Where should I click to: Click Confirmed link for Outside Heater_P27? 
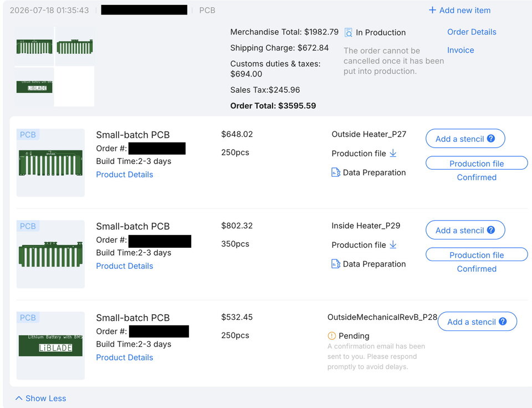(x=477, y=177)
